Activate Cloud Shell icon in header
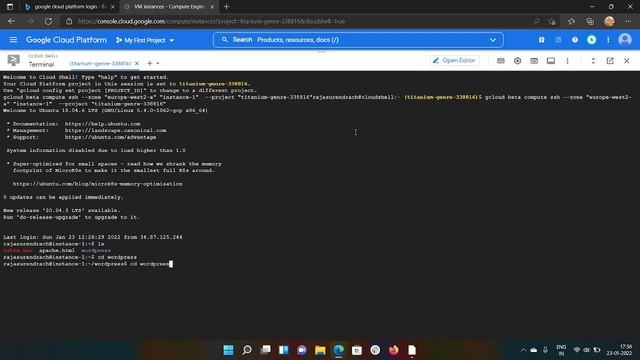 coord(558,40)
